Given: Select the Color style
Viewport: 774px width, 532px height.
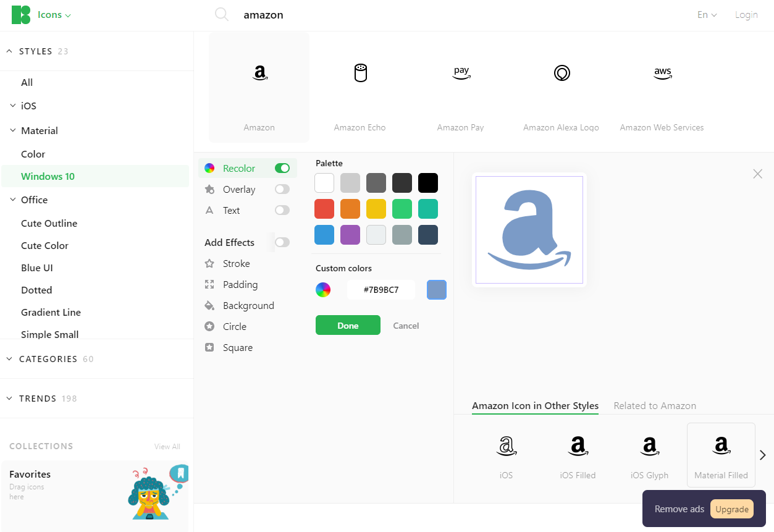Looking at the screenshot, I should [33, 154].
